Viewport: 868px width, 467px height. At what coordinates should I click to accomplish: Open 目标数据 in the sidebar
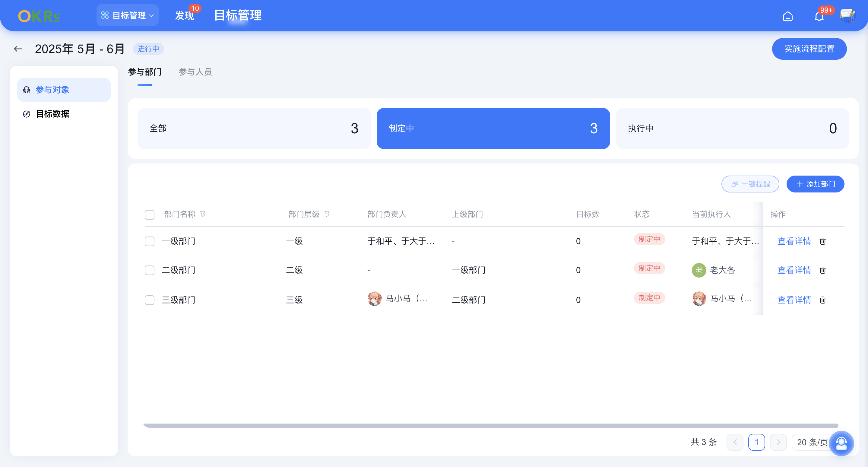52,114
